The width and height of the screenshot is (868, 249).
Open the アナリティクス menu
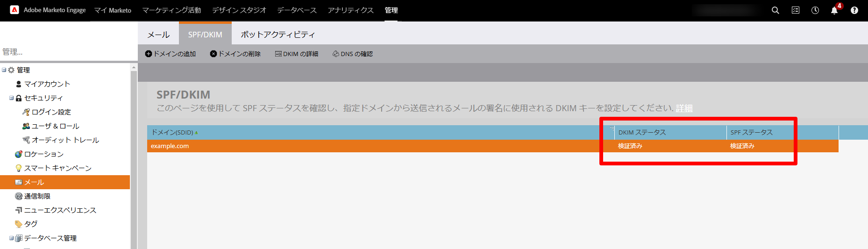click(350, 10)
